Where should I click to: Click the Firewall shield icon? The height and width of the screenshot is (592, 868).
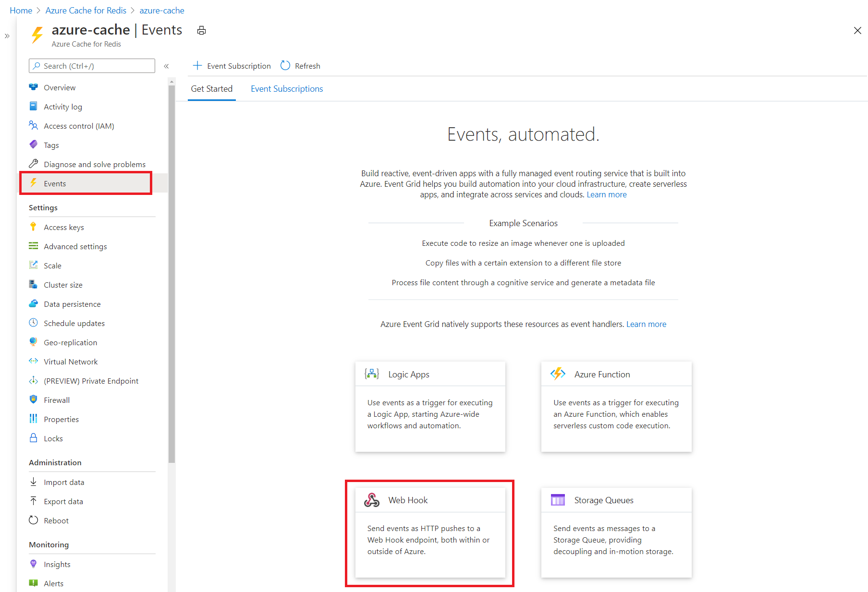coord(33,399)
